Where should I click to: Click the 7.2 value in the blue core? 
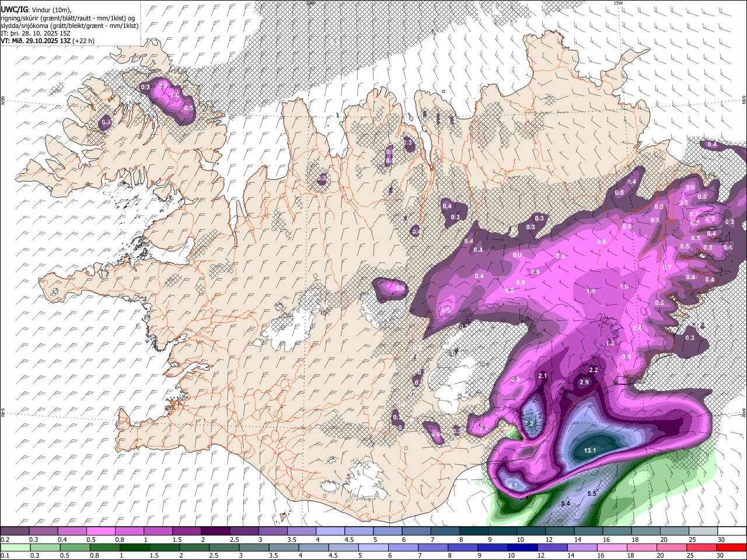pos(529,423)
